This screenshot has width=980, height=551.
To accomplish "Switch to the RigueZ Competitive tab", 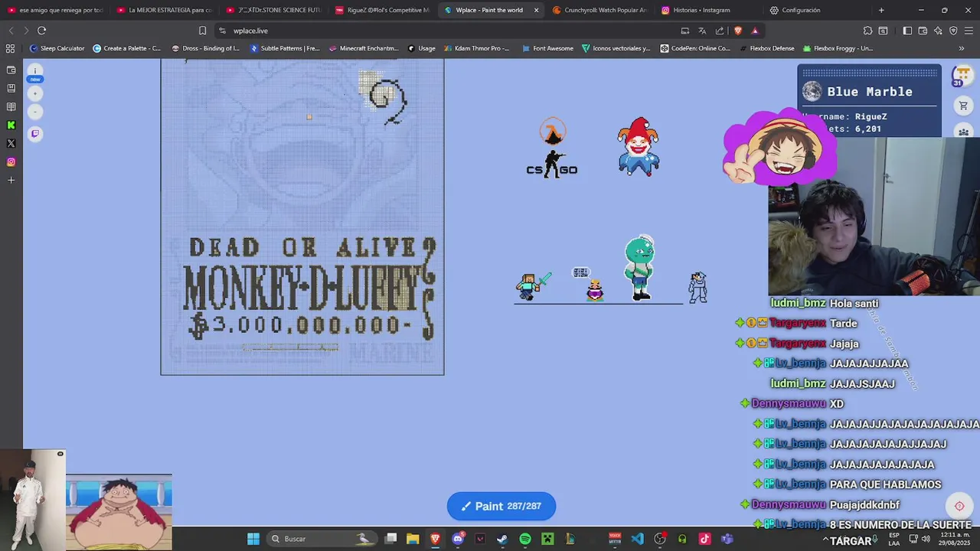I will (383, 10).
